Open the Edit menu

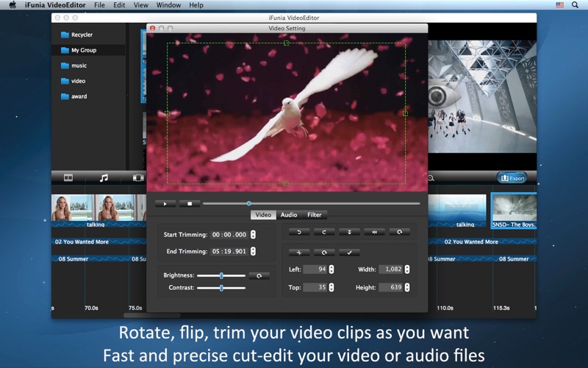pyautogui.click(x=119, y=5)
